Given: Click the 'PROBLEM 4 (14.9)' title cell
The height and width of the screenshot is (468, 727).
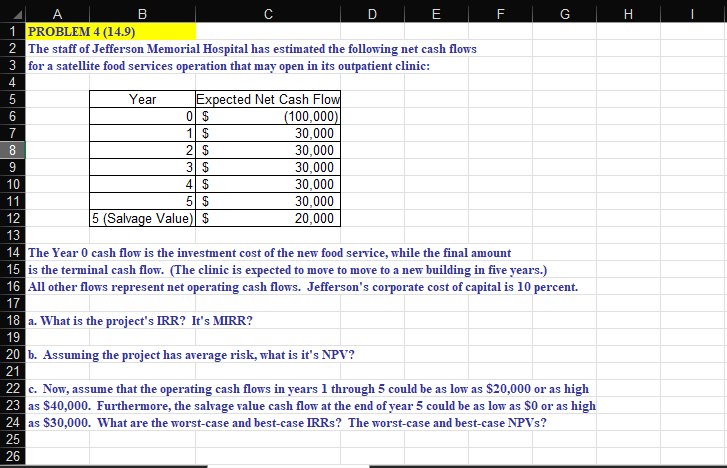Looking at the screenshot, I should click(x=111, y=32).
